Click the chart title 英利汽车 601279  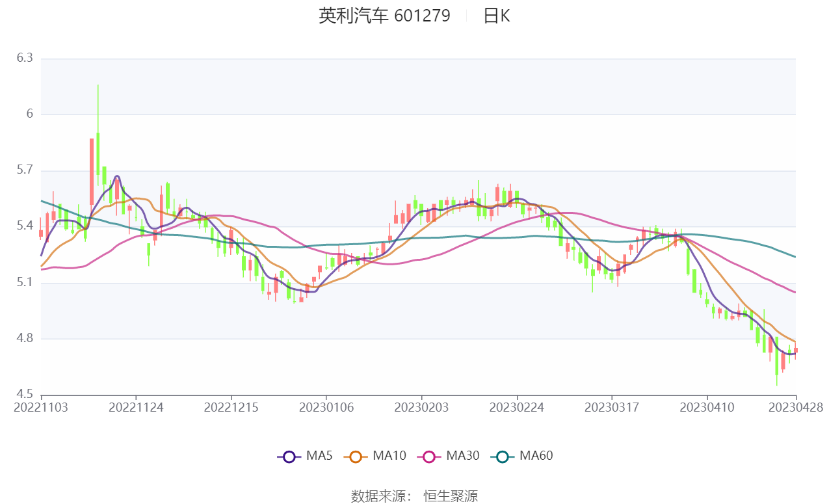point(384,16)
